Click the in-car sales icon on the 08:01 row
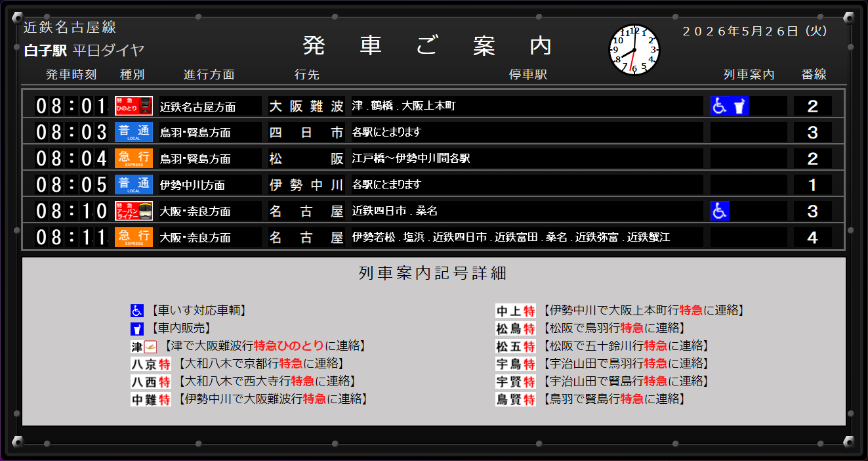The image size is (868, 461). click(739, 106)
